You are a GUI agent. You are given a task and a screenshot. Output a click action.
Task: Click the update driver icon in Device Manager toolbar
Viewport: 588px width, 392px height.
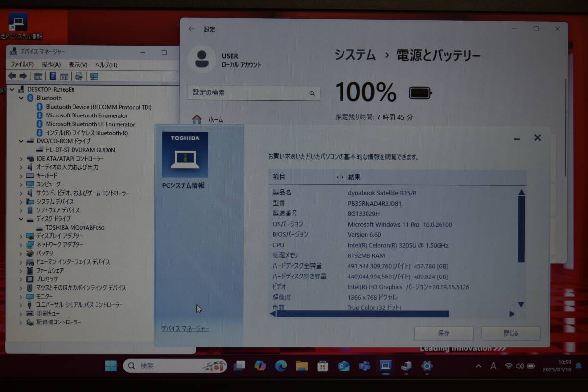pyautogui.click(x=78, y=76)
